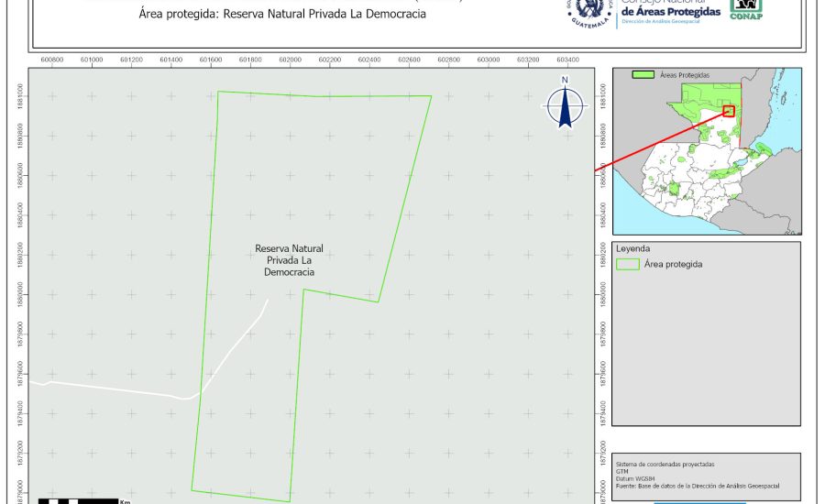Click the 603400 coordinate label on top axis
This screenshot has height=504, width=825.
click(566, 59)
